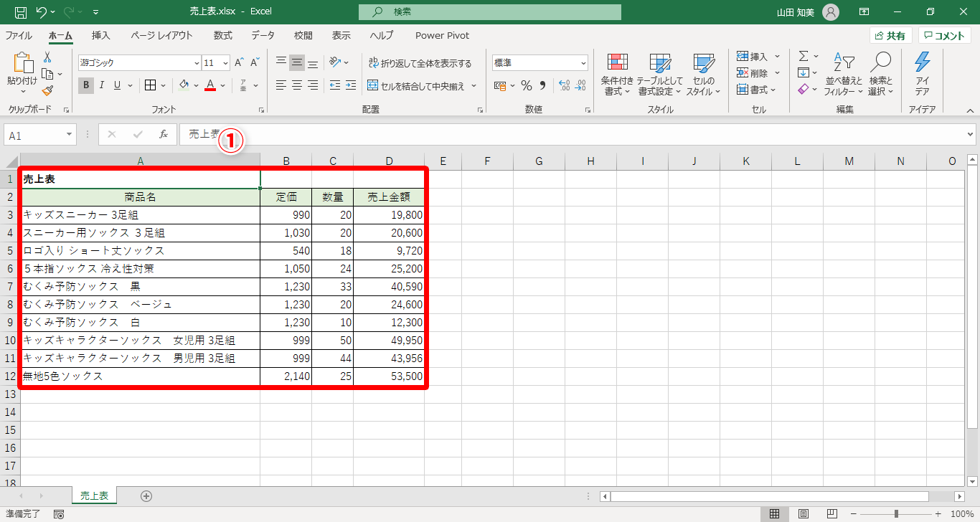Click the 山田 知美 account name
The height and width of the screenshot is (522, 980).
796,12
